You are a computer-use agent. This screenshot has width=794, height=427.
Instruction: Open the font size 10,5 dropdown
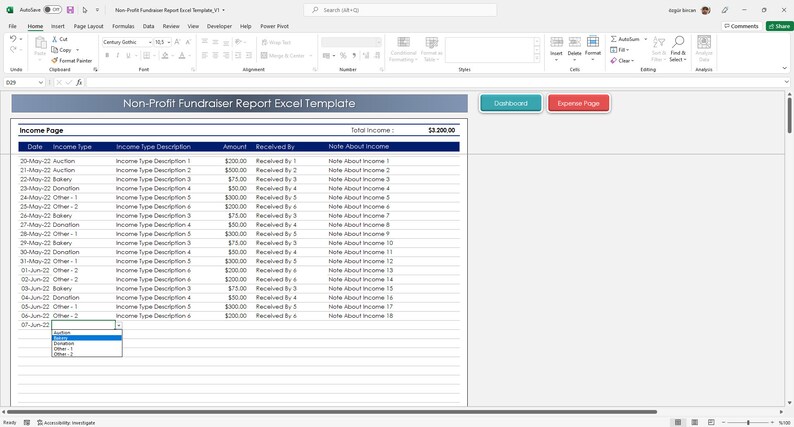point(169,42)
